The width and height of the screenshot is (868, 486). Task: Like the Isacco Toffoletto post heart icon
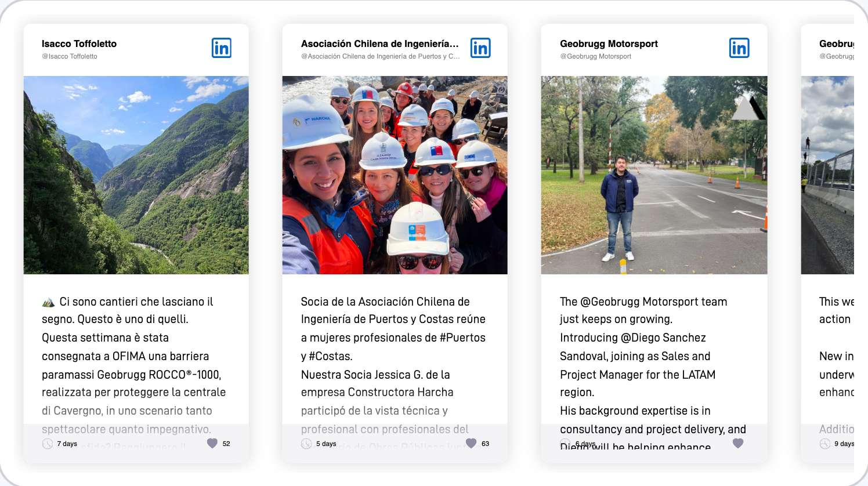(212, 444)
